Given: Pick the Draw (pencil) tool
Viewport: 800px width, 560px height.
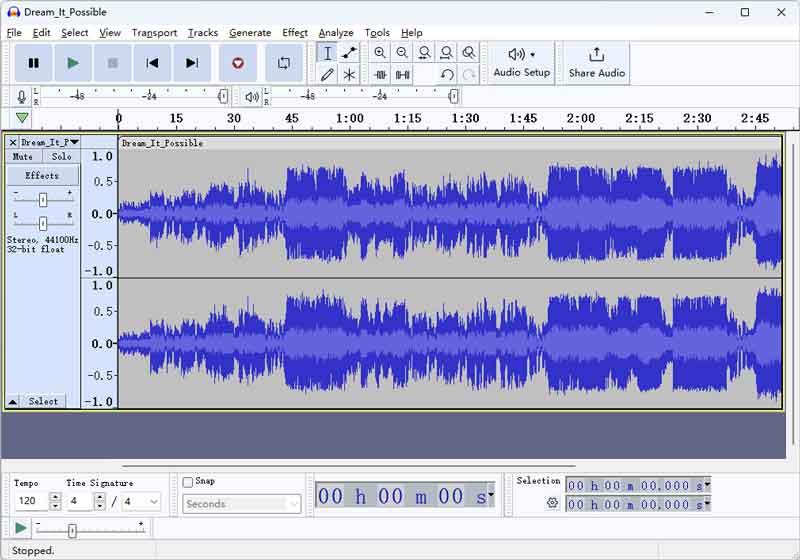Looking at the screenshot, I should (x=327, y=75).
